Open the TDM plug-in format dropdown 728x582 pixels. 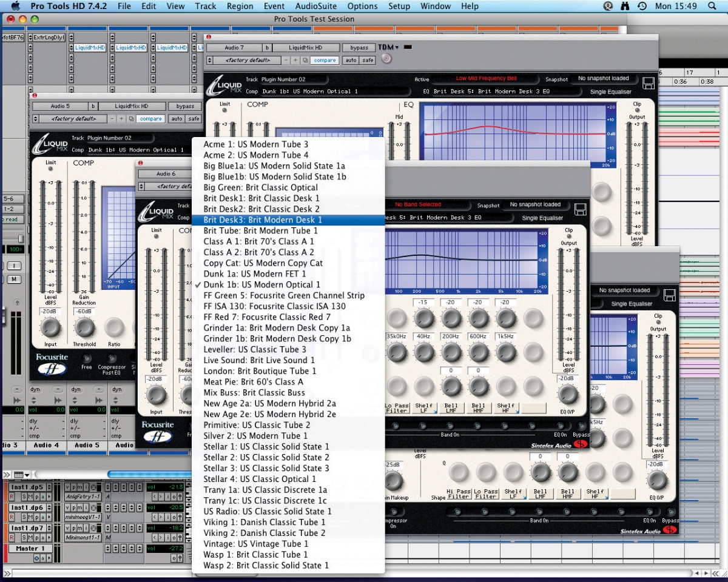[388, 47]
